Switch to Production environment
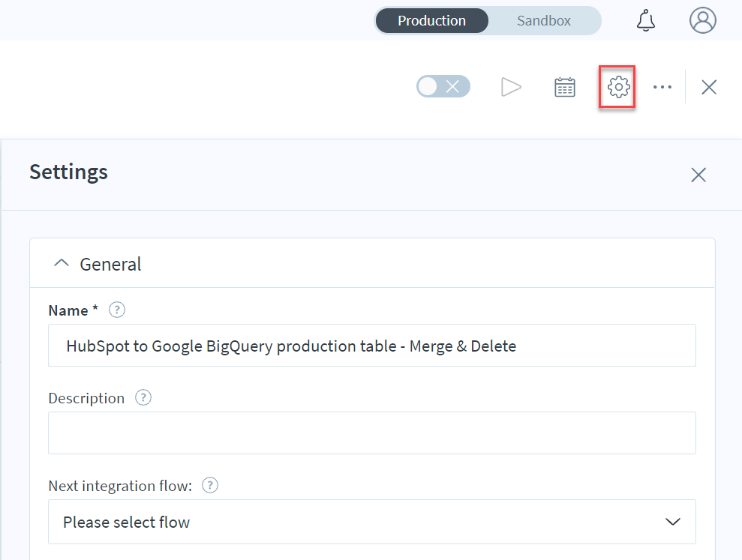 pyautogui.click(x=431, y=21)
